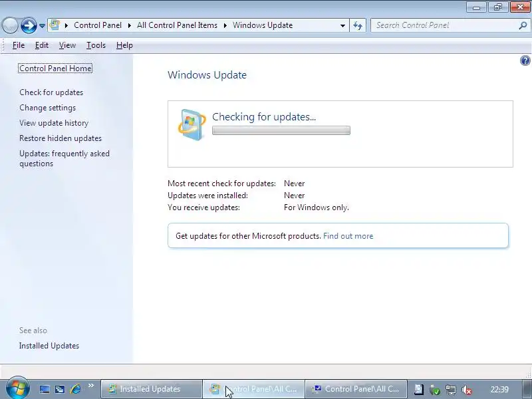Click the taskbar clock showing 22:39
This screenshot has height=399, width=532.
pos(499,389)
